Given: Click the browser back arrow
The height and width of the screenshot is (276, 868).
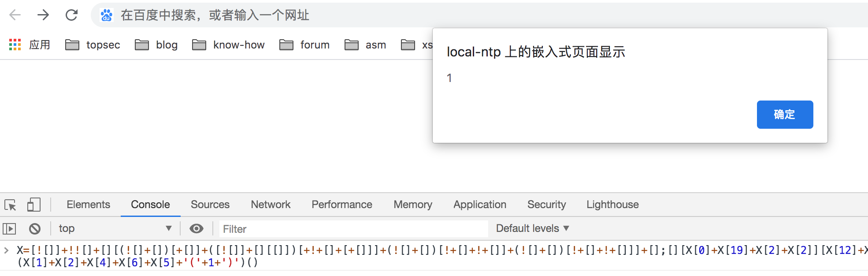Looking at the screenshot, I should click(15, 15).
